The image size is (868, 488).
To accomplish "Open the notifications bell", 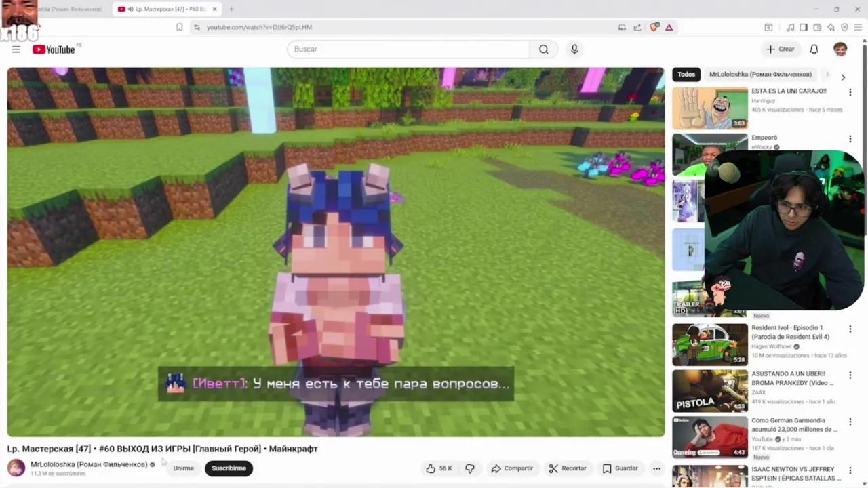I will point(814,49).
